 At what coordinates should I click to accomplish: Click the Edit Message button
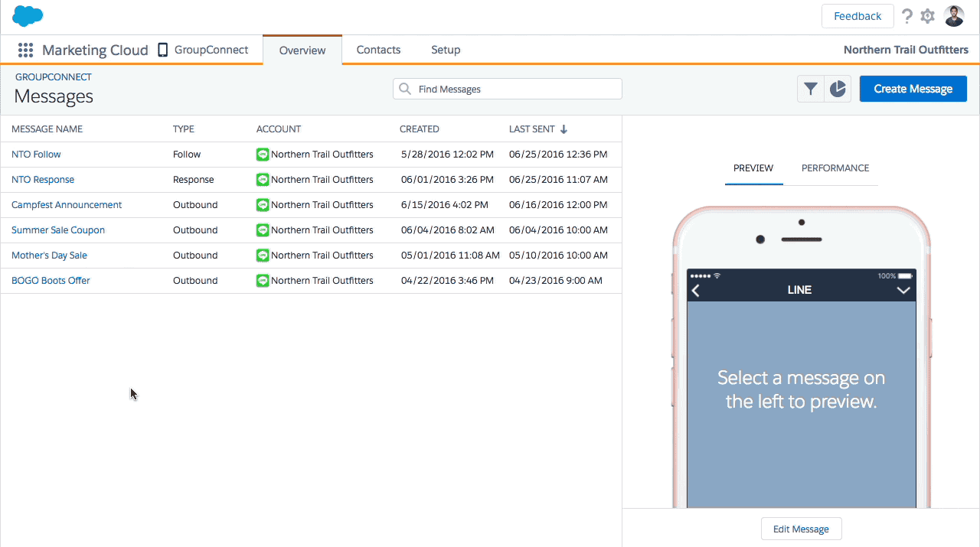pyautogui.click(x=801, y=529)
